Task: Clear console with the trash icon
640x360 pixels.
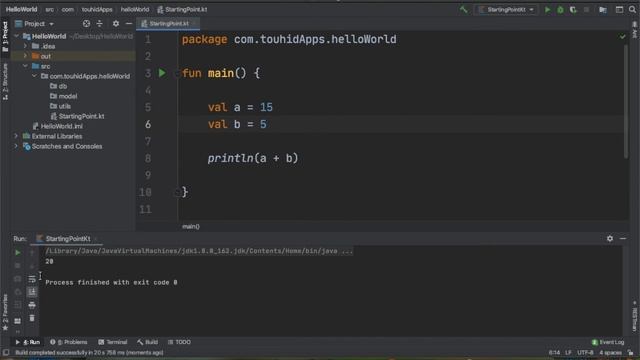Action: 32,318
